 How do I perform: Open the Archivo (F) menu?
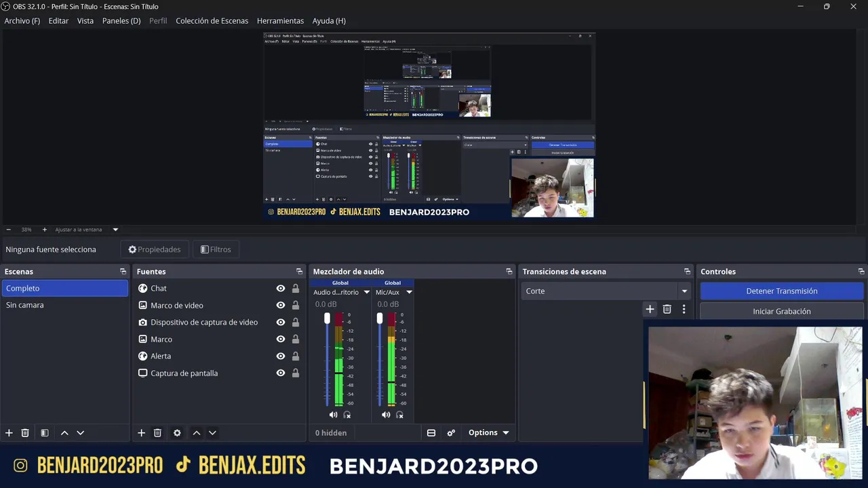click(x=22, y=21)
